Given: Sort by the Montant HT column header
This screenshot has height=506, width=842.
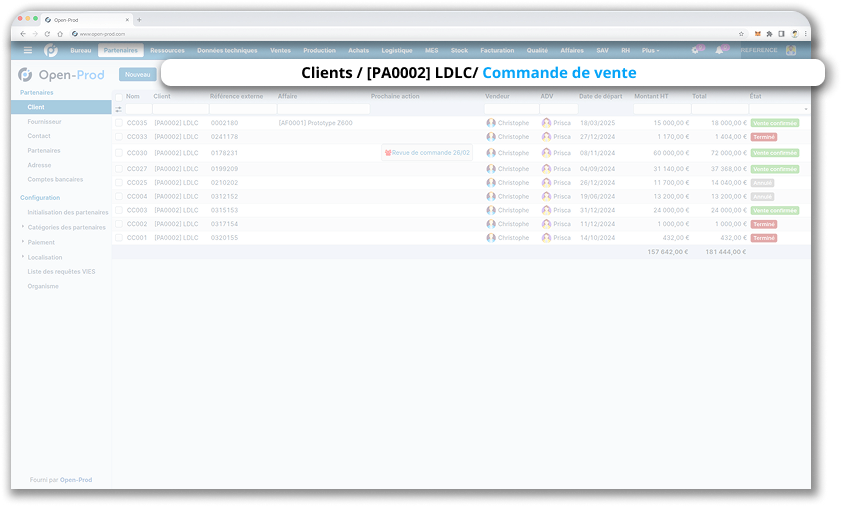Looking at the screenshot, I should (651, 97).
